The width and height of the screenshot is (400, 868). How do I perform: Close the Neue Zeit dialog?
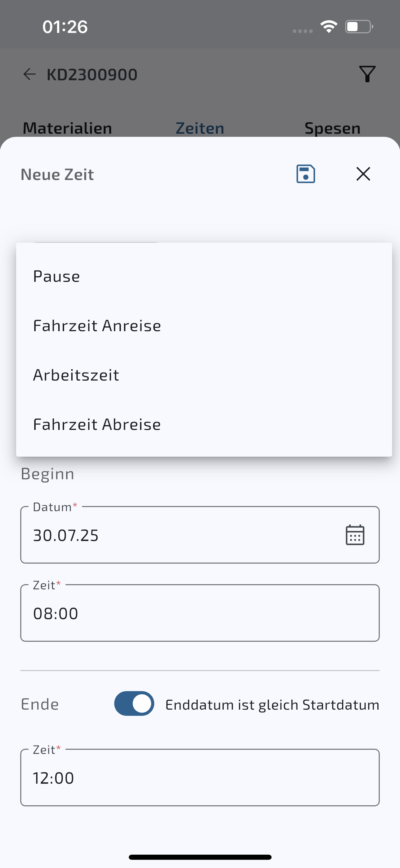click(363, 174)
